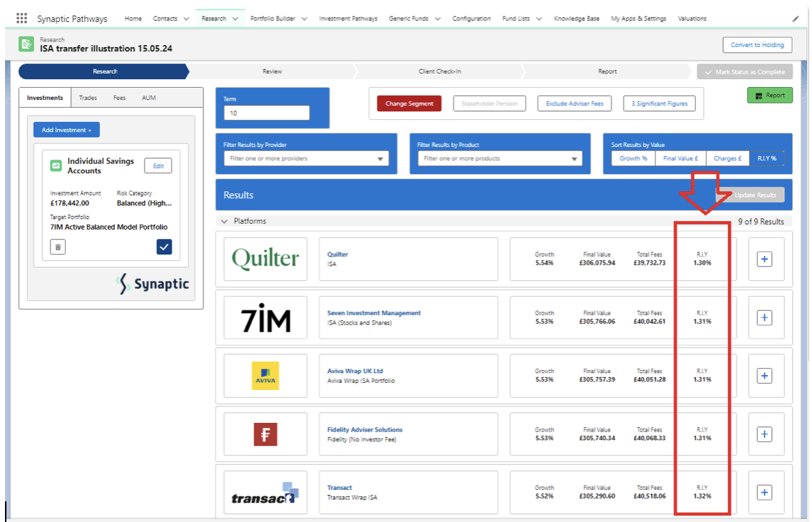Toggle Exclude Adviser Fees

click(574, 103)
